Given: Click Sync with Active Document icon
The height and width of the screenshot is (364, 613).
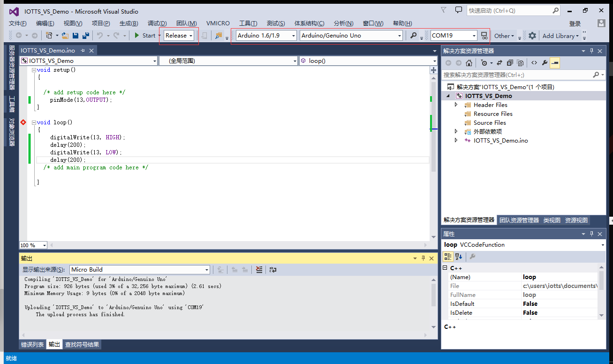Looking at the screenshot, I should coord(499,63).
